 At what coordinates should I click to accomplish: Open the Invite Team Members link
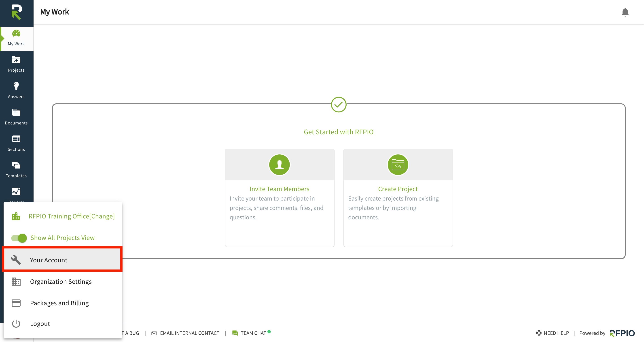(x=280, y=189)
